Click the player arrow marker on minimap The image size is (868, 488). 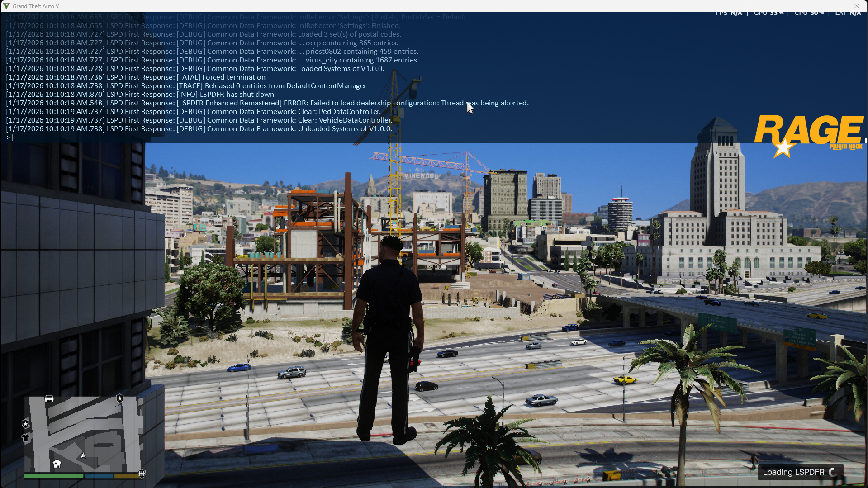pos(83,455)
